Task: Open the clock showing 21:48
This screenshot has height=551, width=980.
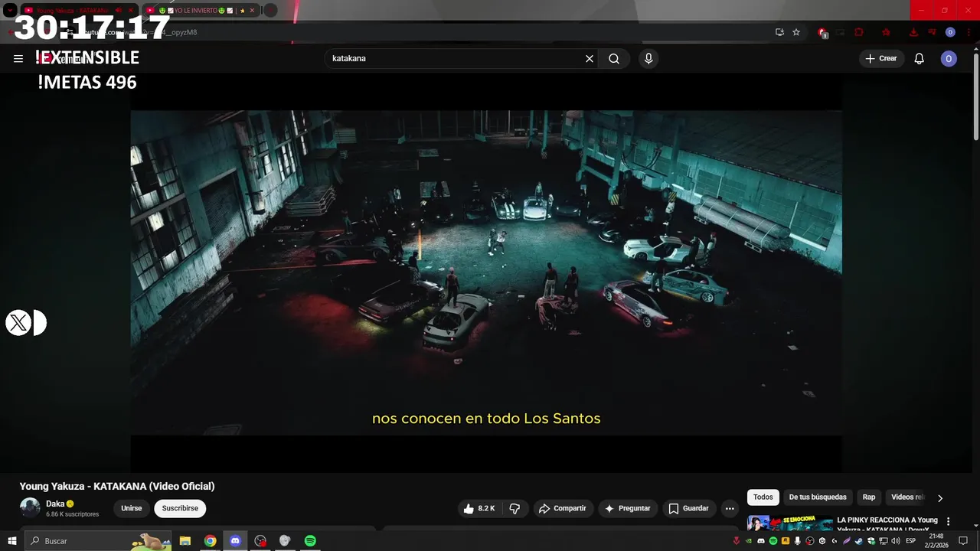Action: point(936,541)
